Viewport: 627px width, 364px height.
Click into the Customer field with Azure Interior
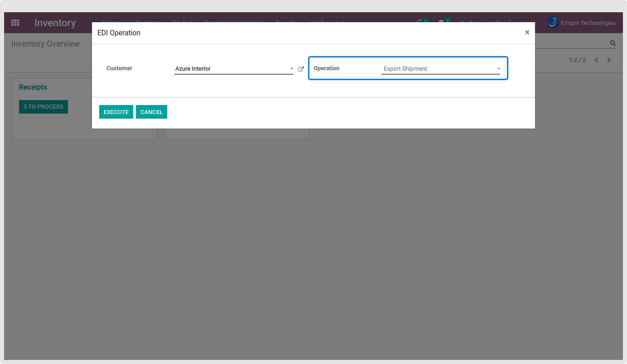231,69
